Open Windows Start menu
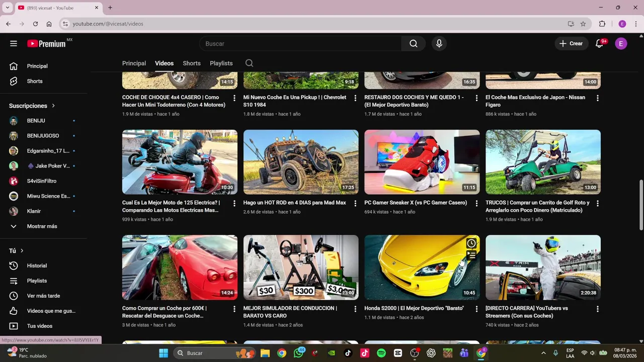 coord(164,353)
